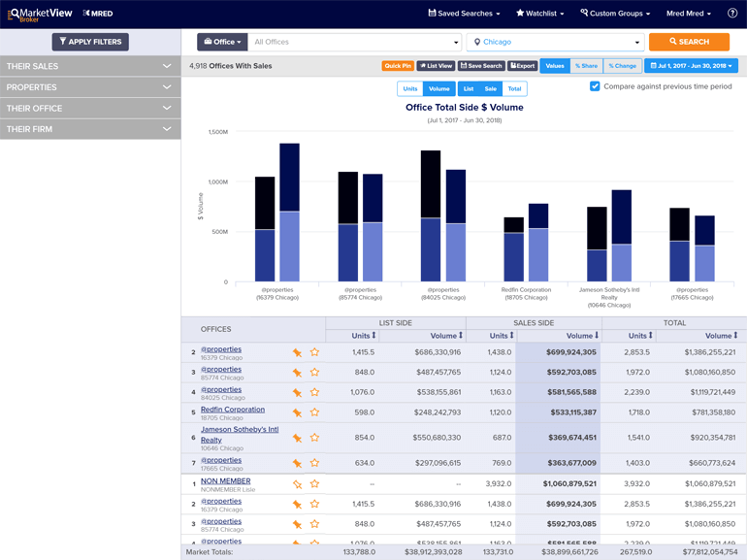Viewport: 747px width, 560px height.
Task: Sort by List Side Volume arrow
Action: (x=461, y=336)
